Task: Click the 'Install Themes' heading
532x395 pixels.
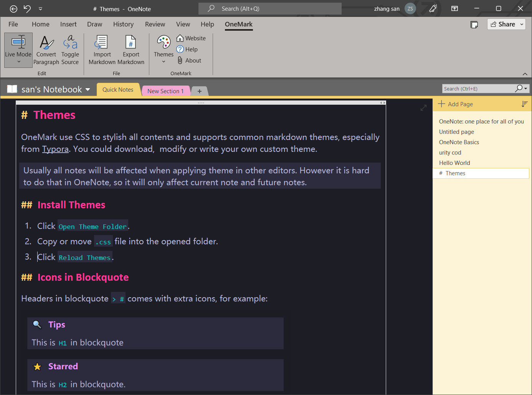Action: [x=71, y=205]
